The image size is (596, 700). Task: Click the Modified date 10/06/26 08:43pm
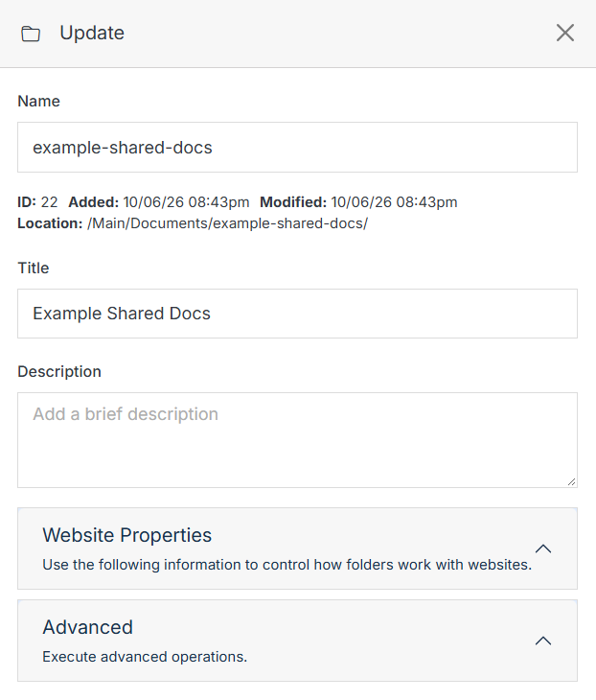point(394,202)
